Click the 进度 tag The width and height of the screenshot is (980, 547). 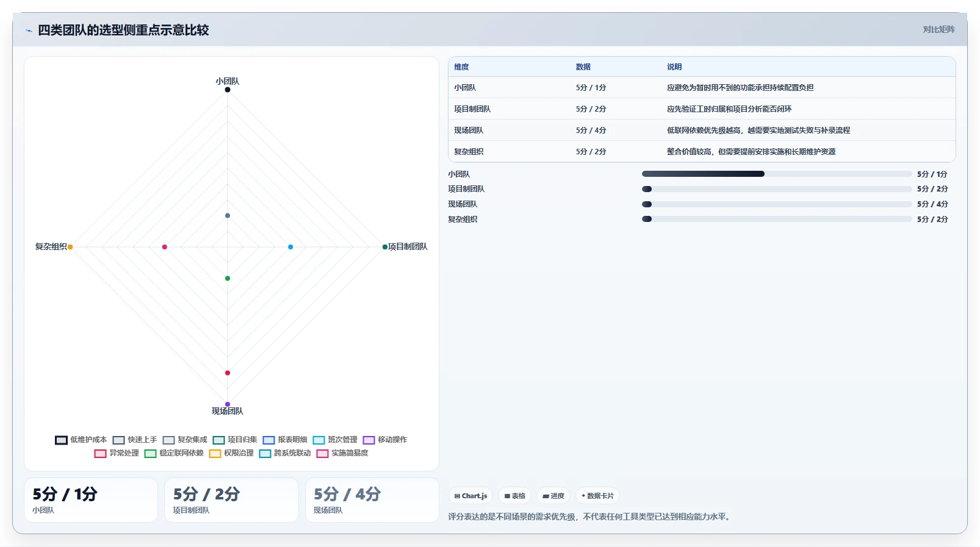pos(553,496)
